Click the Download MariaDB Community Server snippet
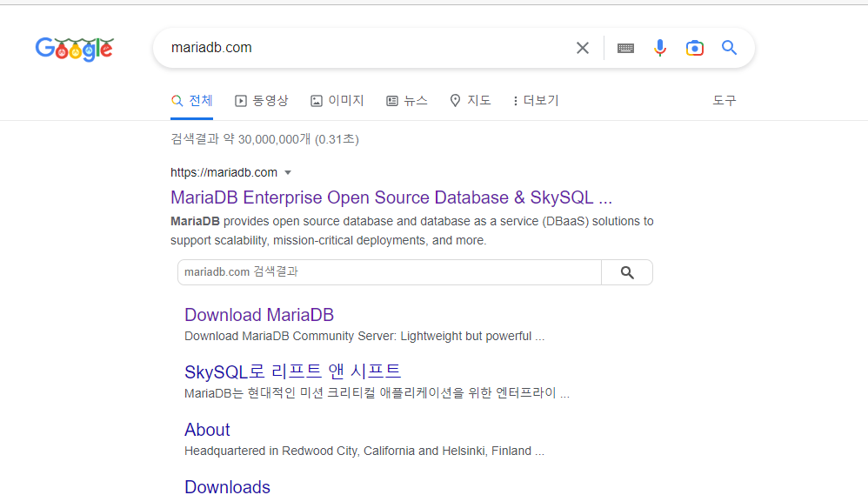The image size is (868, 495). pyautogui.click(x=364, y=337)
